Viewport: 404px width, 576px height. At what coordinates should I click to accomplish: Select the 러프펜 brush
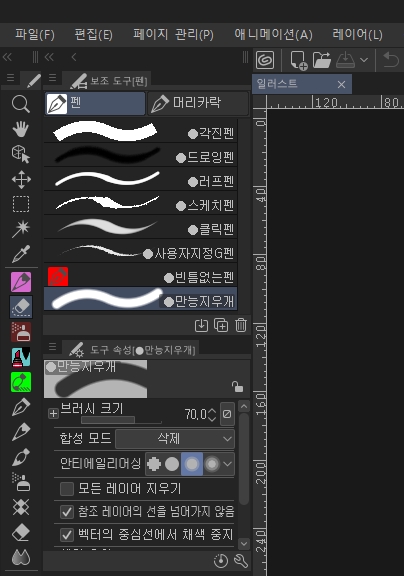click(140, 179)
